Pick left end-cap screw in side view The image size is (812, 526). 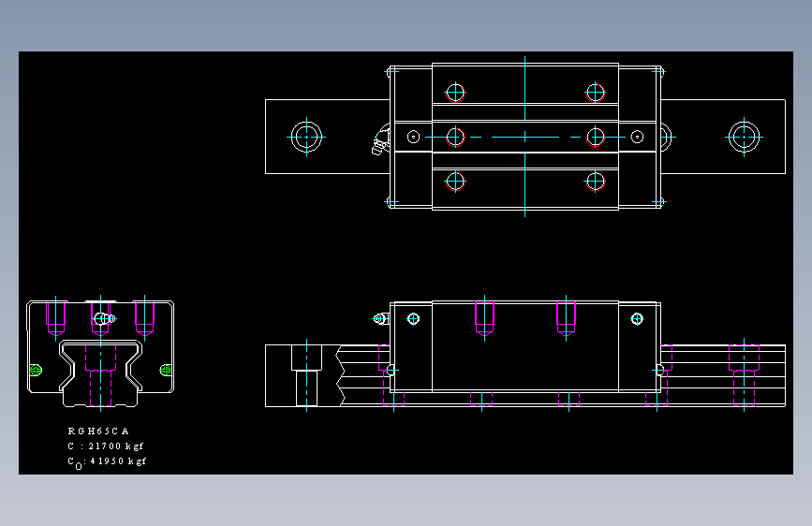pos(413,319)
